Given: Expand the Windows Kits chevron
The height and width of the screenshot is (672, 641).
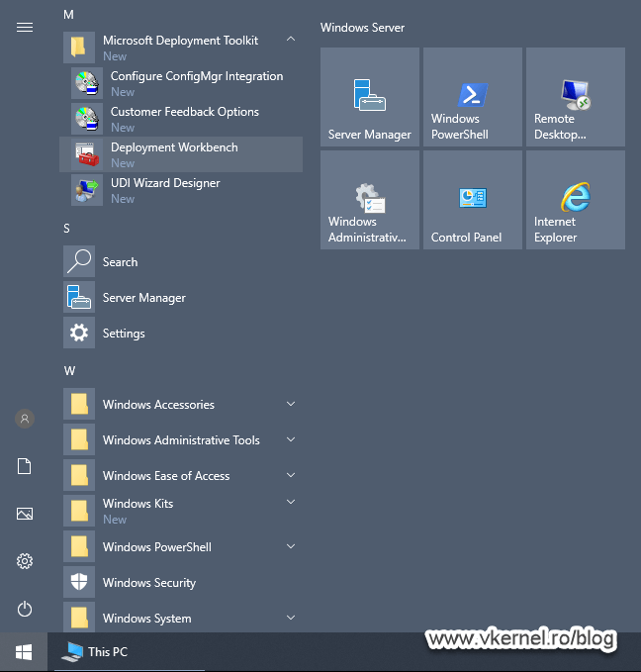Looking at the screenshot, I should (x=291, y=502).
